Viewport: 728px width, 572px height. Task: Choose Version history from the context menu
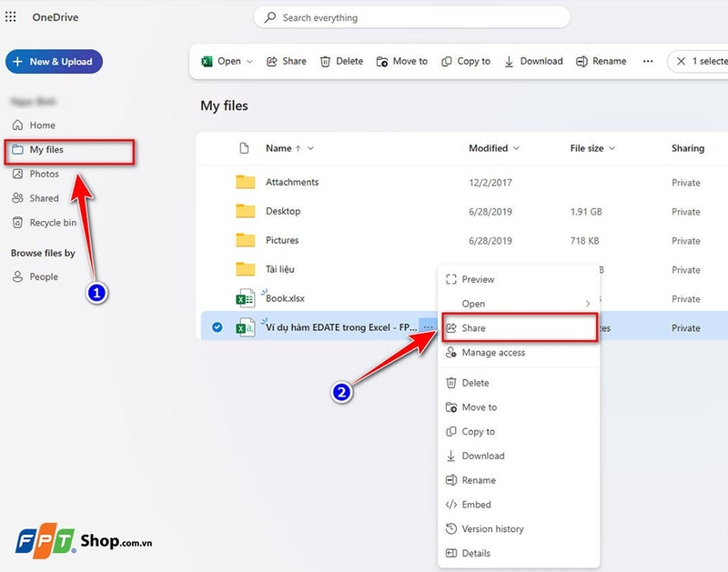pyautogui.click(x=490, y=528)
